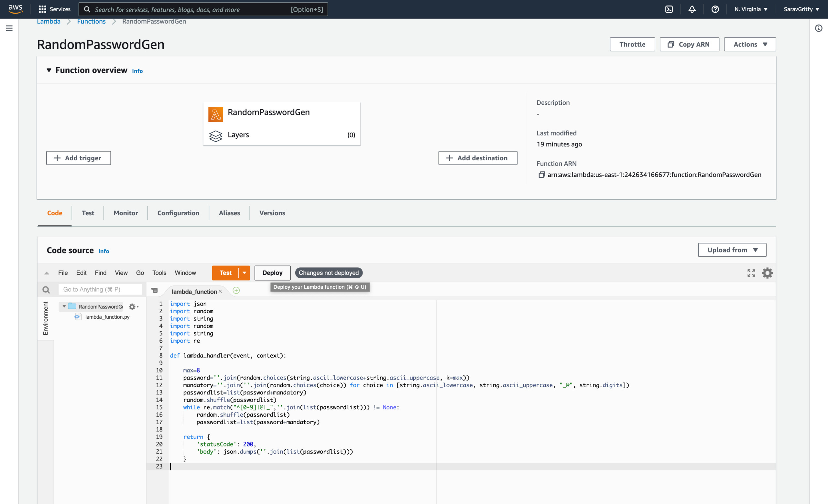Image resolution: width=828 pixels, height=504 pixels.
Task: Open the notifications bell
Action: click(692, 9)
